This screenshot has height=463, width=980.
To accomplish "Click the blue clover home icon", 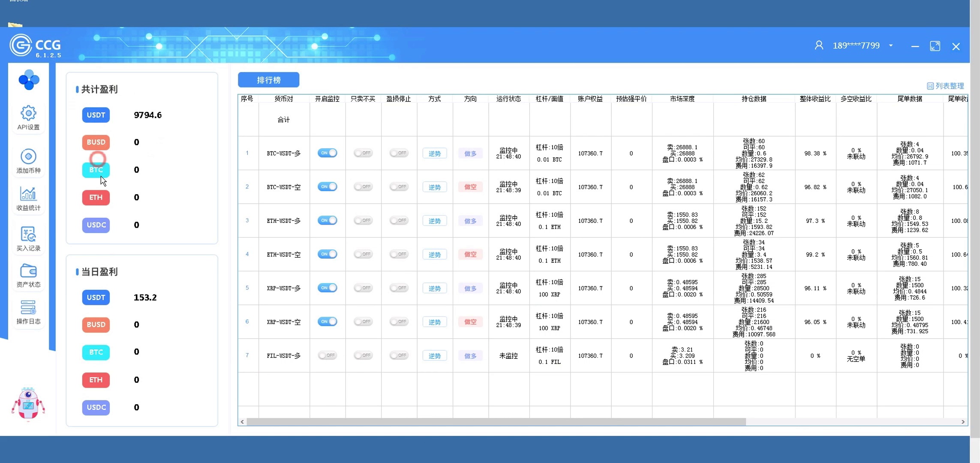I will tap(29, 80).
